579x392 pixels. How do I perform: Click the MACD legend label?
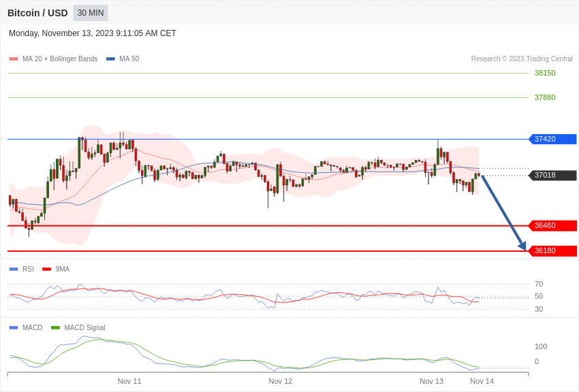[33, 327]
